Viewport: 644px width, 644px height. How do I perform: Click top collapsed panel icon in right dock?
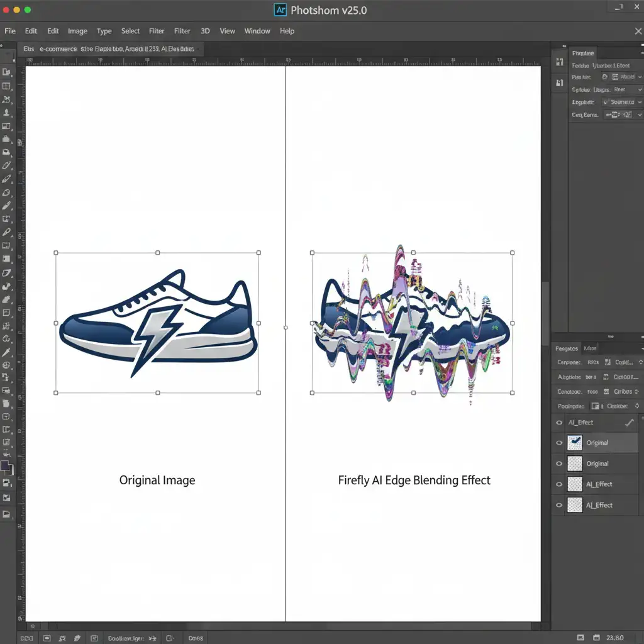click(560, 62)
